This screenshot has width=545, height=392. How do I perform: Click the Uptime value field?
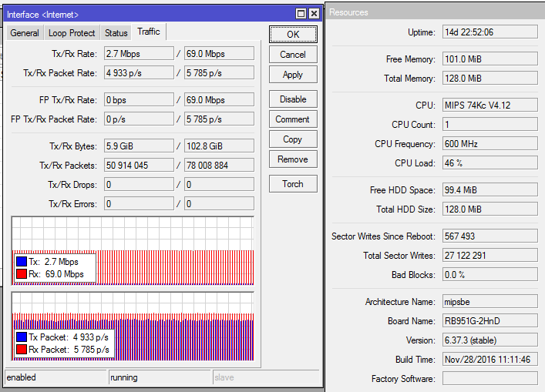click(x=489, y=32)
